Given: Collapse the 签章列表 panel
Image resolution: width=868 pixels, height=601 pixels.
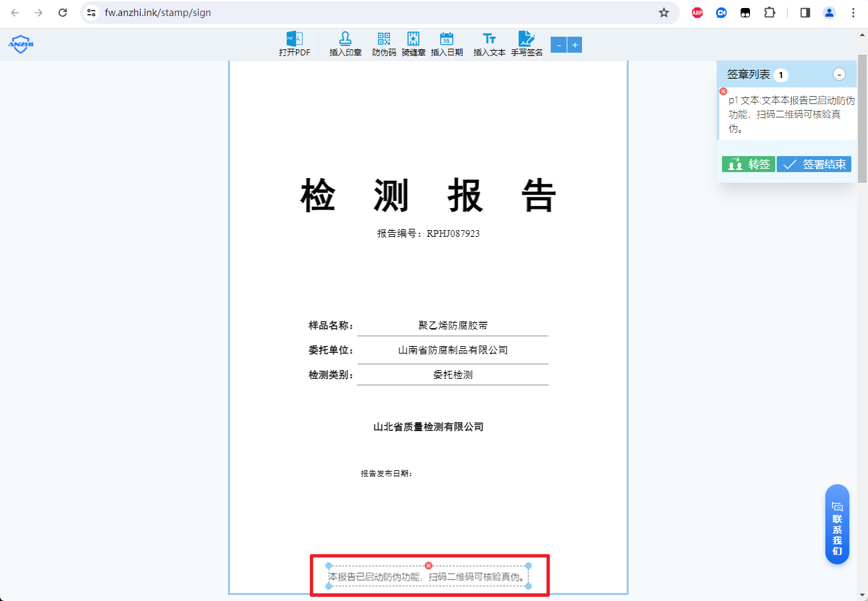Looking at the screenshot, I should point(839,74).
